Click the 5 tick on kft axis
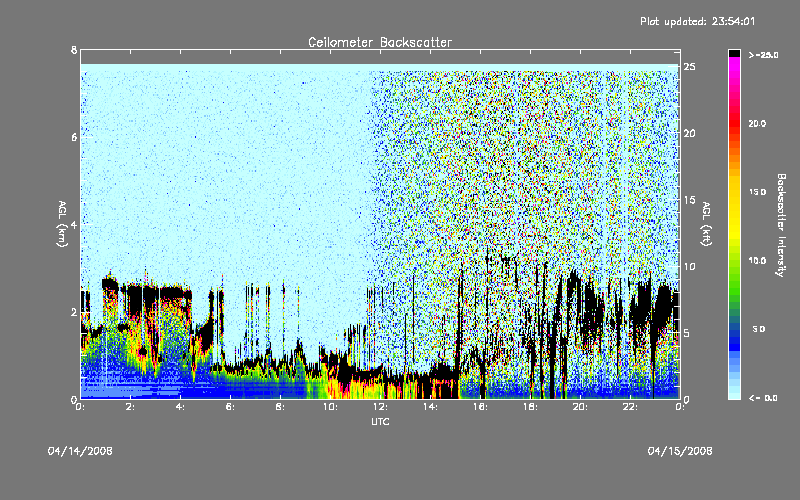The image size is (800, 500). click(x=687, y=333)
